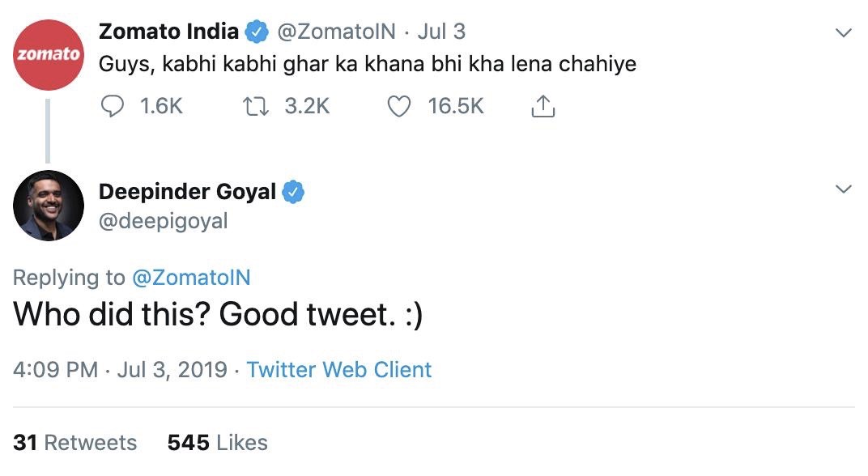Viewport: 868px width, 476px height.
Task: Open the Deepinder Goyal display name
Action: (x=187, y=193)
